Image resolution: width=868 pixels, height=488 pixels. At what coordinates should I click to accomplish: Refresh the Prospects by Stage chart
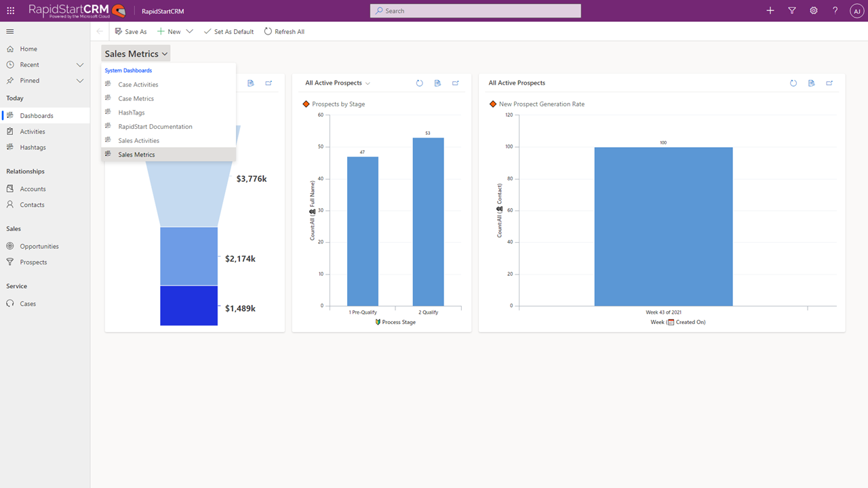pyautogui.click(x=420, y=83)
